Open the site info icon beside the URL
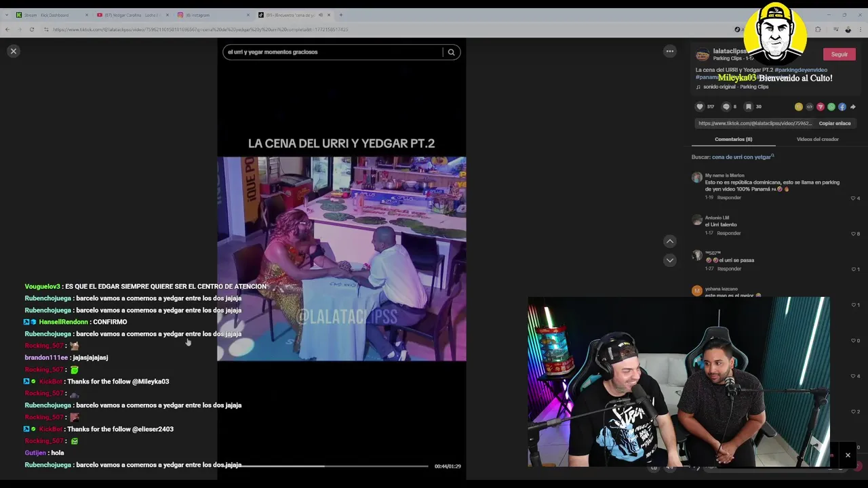The image size is (868, 488). click(x=46, y=29)
